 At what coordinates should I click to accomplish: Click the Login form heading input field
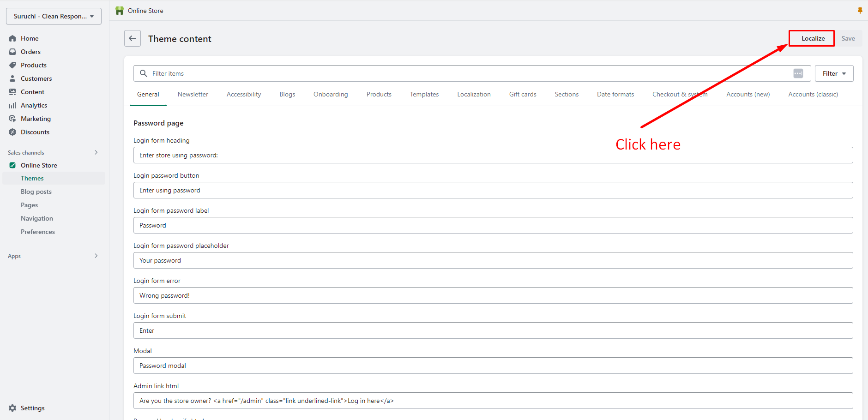[493, 155]
